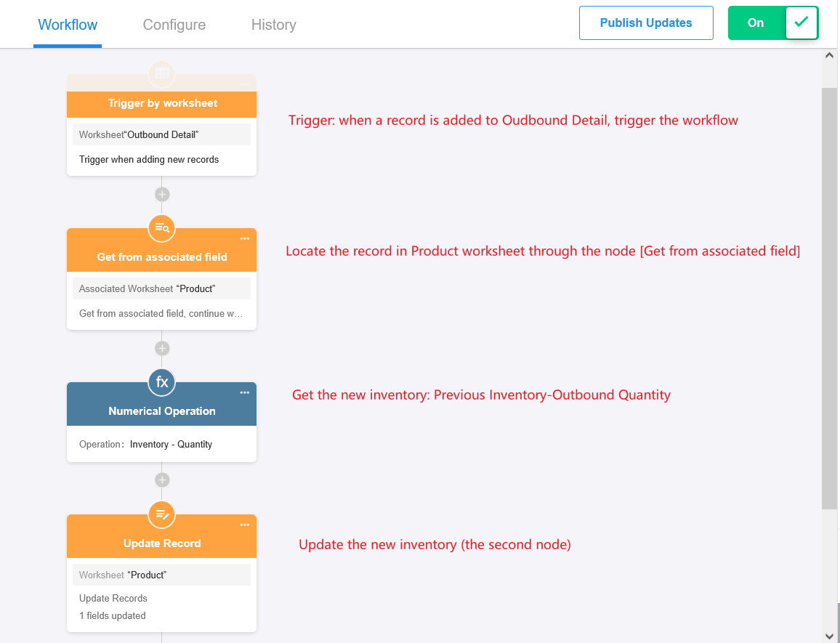The image size is (840, 643).
Task: Click Worksheet "Product" in Update Record node
Action: click(123, 575)
